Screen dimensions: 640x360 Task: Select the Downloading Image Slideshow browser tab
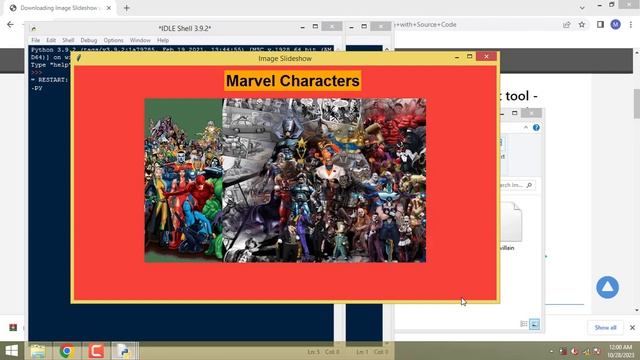click(60, 8)
